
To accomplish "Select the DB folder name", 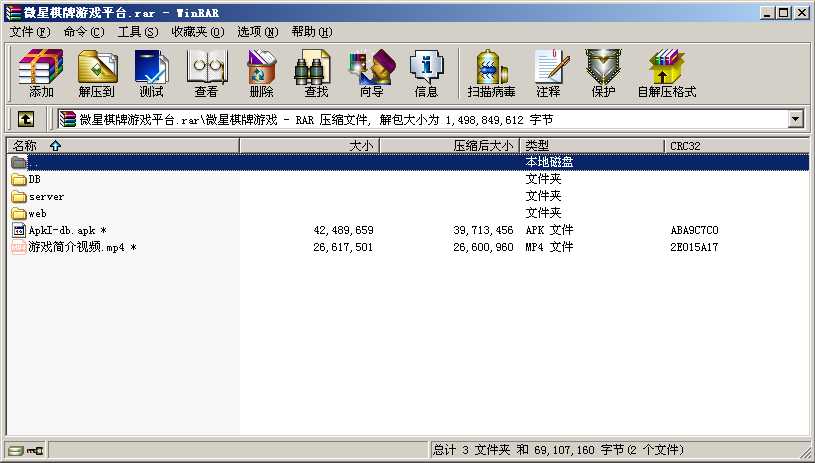I will [x=34, y=179].
